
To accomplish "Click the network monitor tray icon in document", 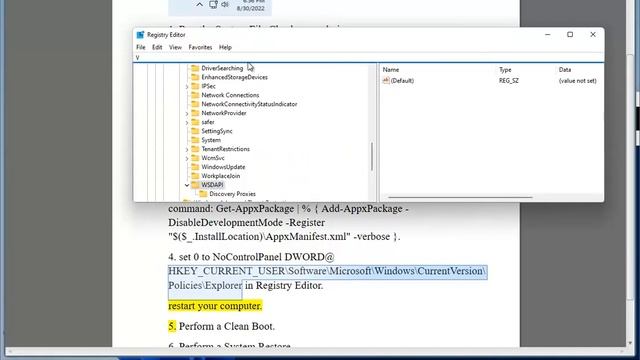I will [x=213, y=4].
